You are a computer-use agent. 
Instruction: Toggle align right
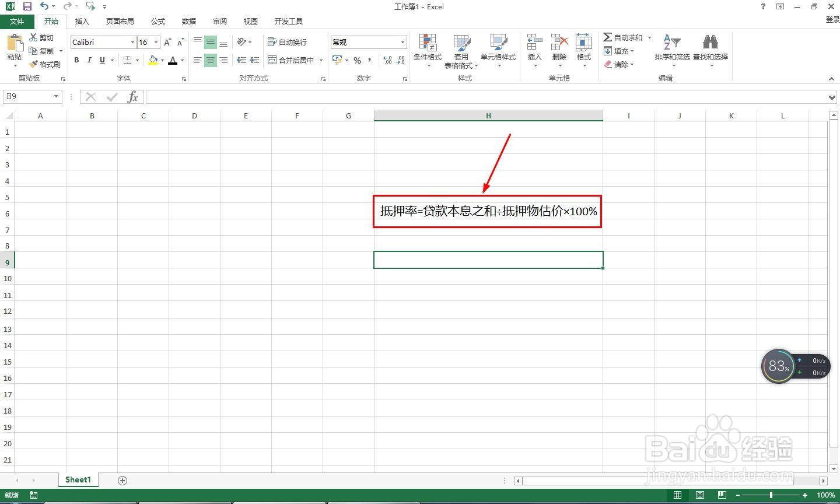[x=223, y=60]
